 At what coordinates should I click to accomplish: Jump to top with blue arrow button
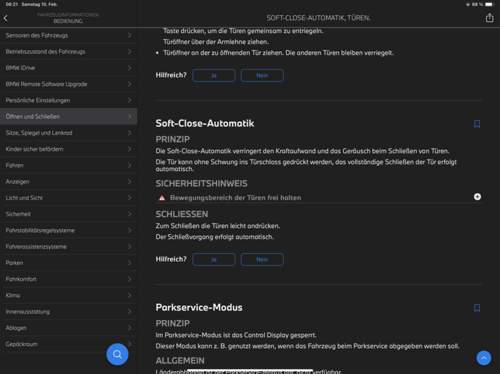[x=484, y=358]
